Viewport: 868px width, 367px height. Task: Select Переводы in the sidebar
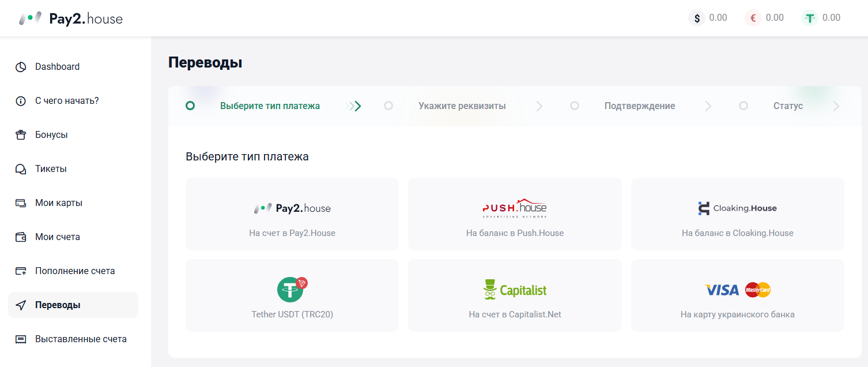pos(73,305)
